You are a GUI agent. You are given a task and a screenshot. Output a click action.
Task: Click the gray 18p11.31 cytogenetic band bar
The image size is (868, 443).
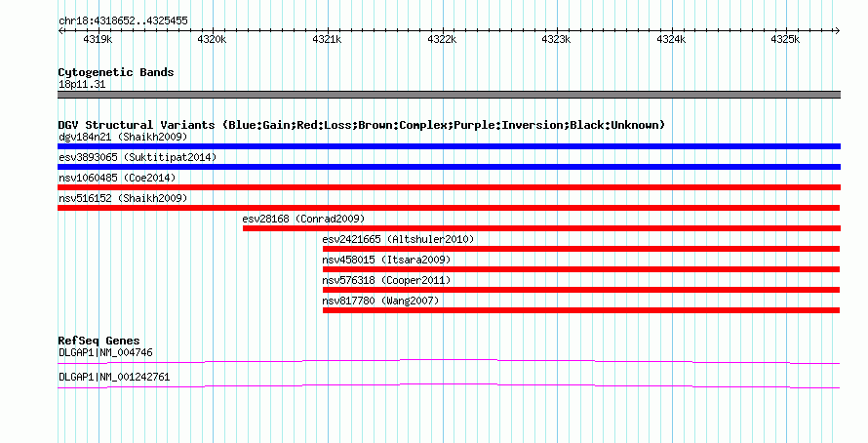[x=449, y=95]
